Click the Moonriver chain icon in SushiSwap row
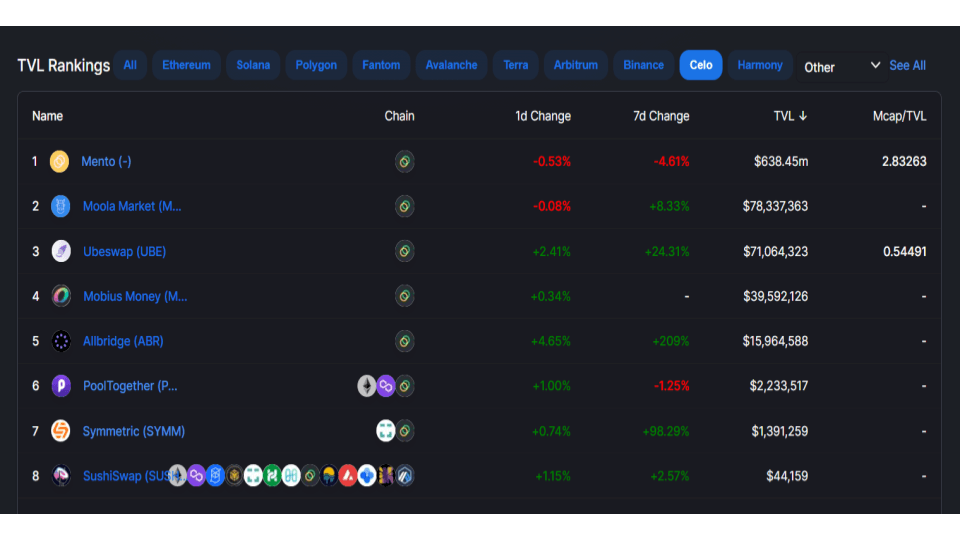The width and height of the screenshot is (960, 540). click(329, 476)
